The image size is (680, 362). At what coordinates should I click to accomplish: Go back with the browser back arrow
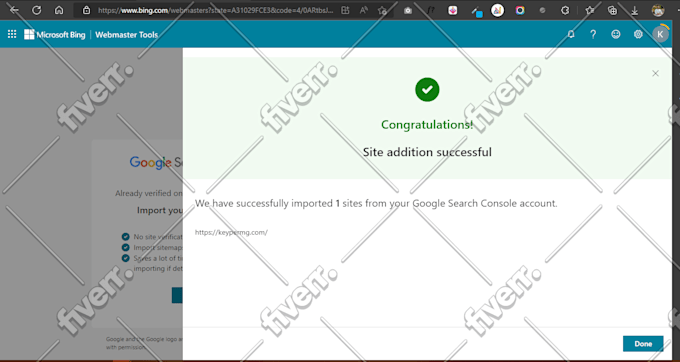tap(14, 10)
